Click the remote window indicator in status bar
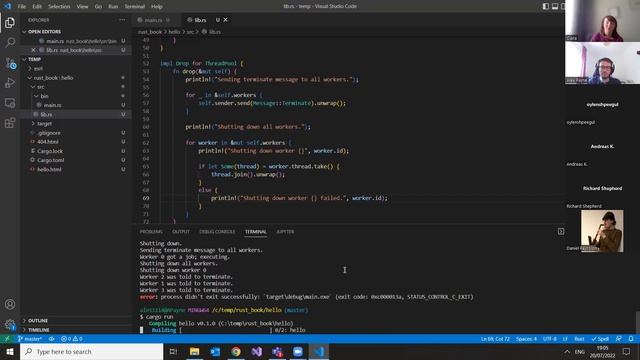 pos(7,339)
